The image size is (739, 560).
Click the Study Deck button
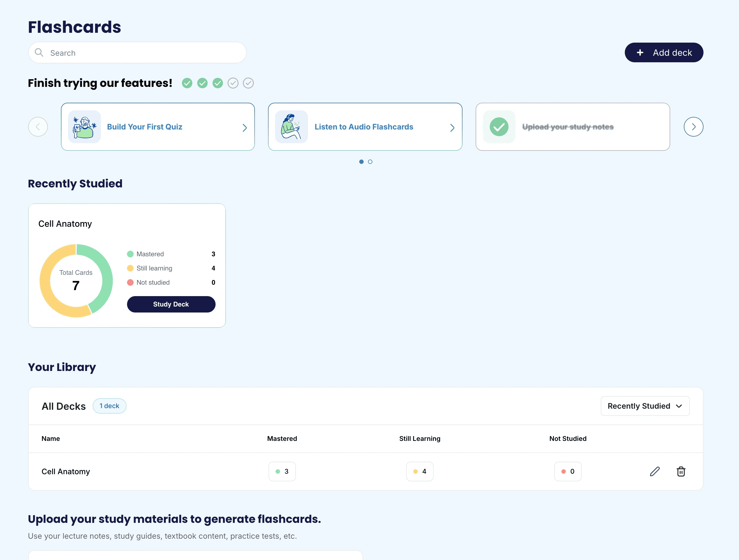[171, 304]
